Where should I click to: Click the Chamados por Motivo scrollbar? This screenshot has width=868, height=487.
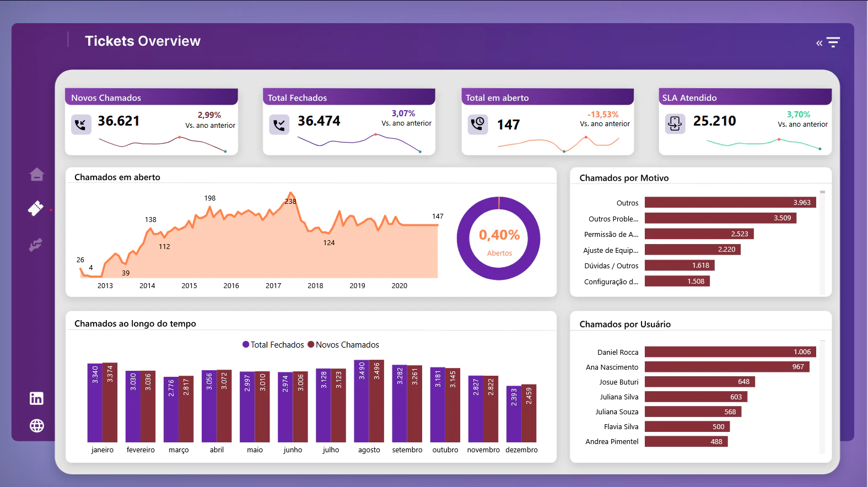point(822,242)
